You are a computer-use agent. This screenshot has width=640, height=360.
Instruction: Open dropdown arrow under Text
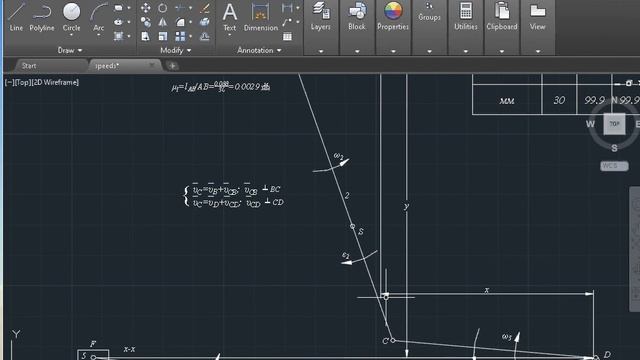tap(229, 36)
